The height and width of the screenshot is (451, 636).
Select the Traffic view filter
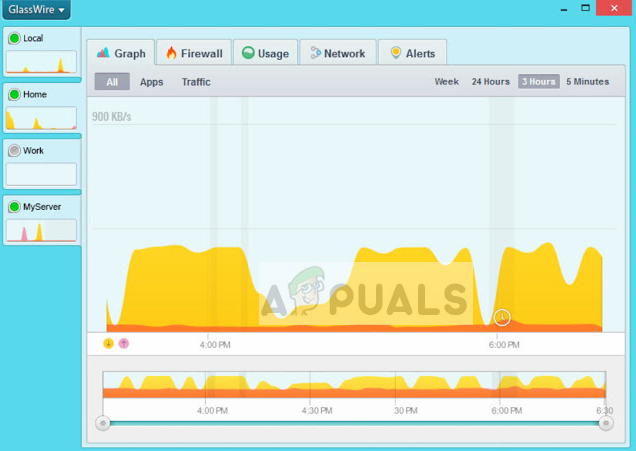coord(196,82)
